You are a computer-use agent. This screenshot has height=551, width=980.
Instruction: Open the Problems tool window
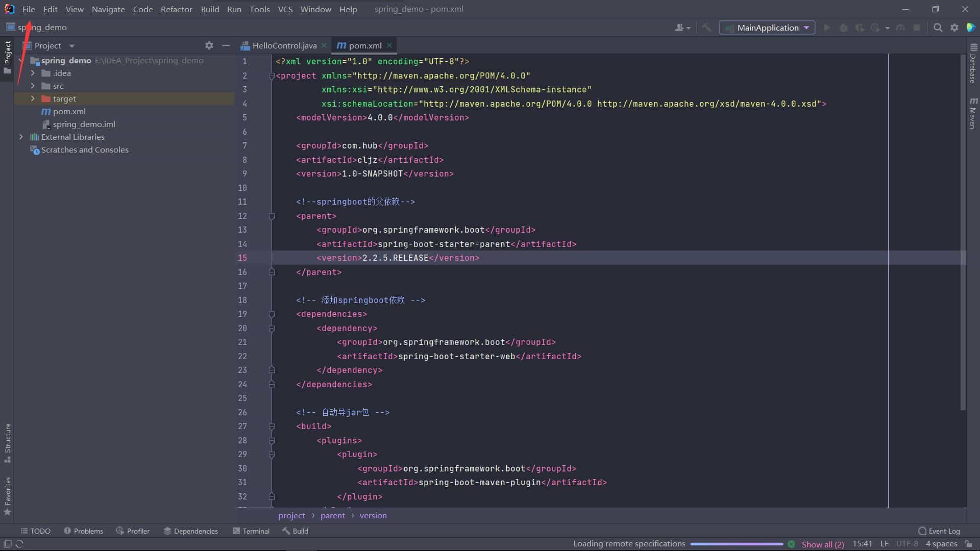(83, 531)
